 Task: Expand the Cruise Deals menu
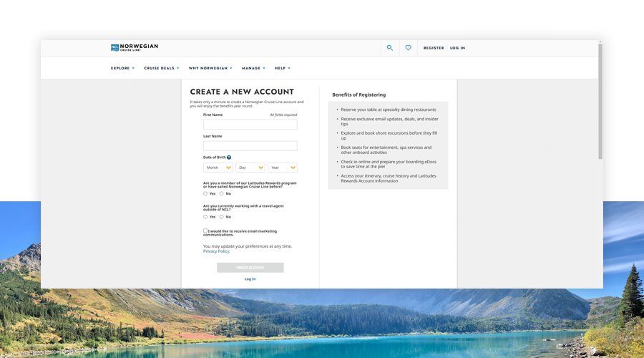[x=162, y=68]
